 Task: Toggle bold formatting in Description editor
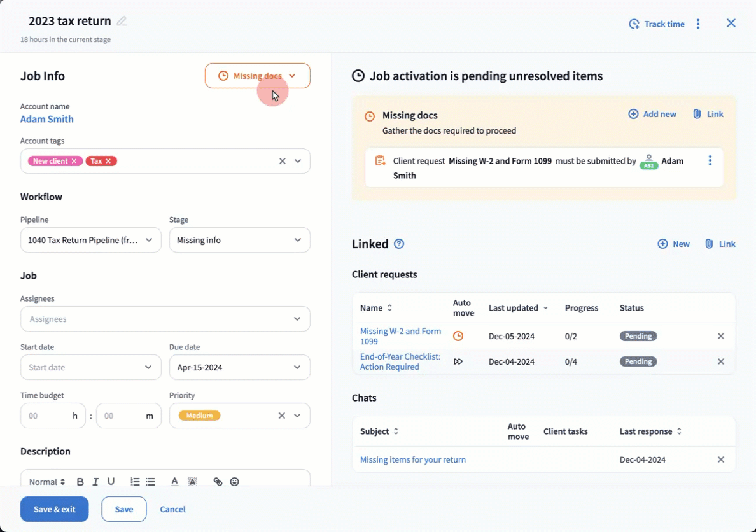[x=80, y=482]
